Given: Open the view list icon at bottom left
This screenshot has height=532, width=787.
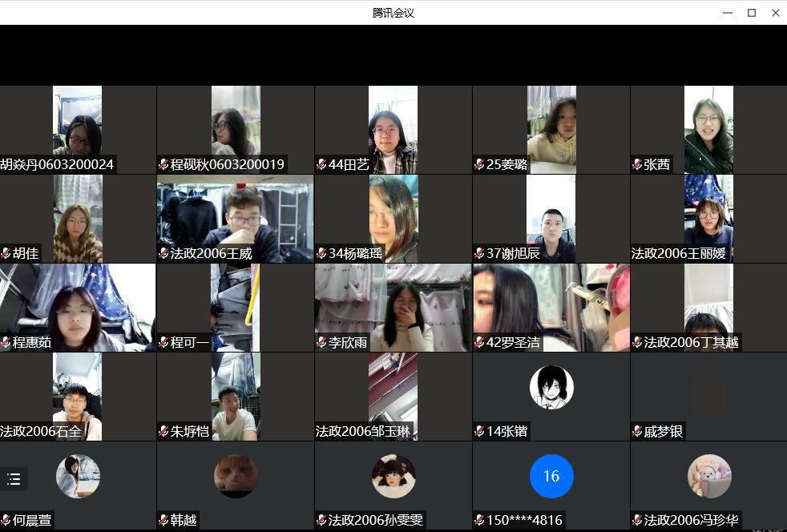Looking at the screenshot, I should (x=14, y=479).
